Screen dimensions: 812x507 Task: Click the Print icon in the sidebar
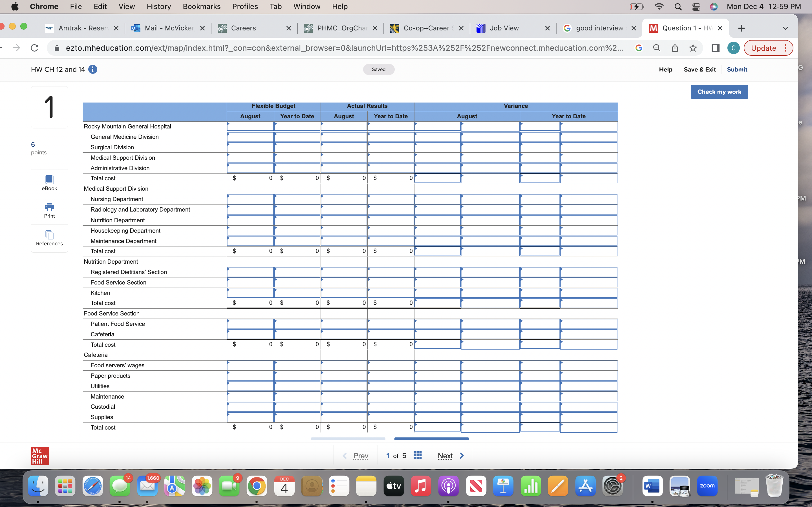coord(49,210)
